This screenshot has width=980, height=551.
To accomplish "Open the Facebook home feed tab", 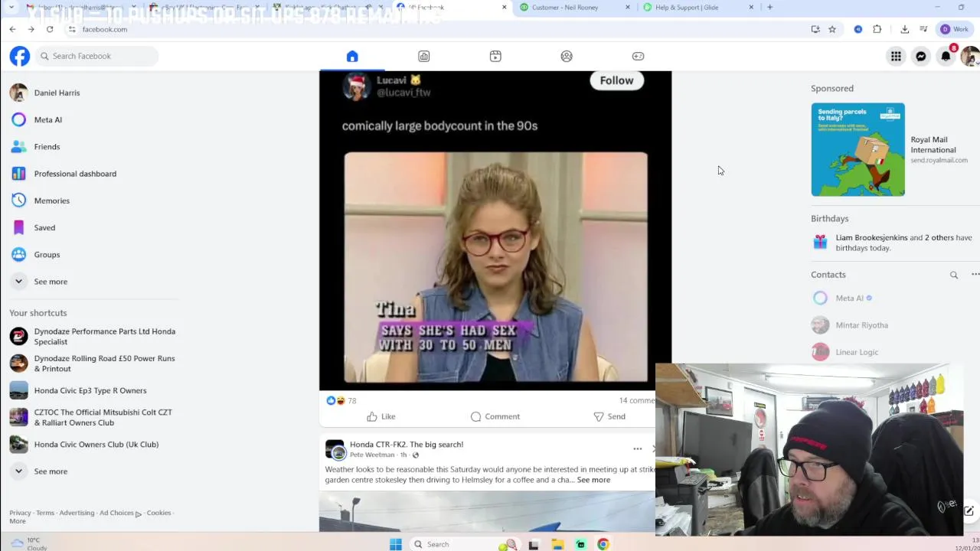I will 352,56.
